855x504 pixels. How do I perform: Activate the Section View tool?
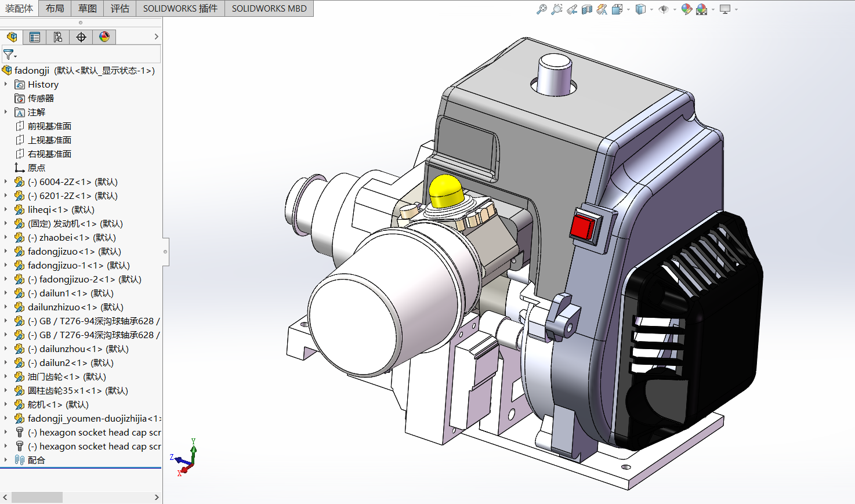[x=587, y=9]
